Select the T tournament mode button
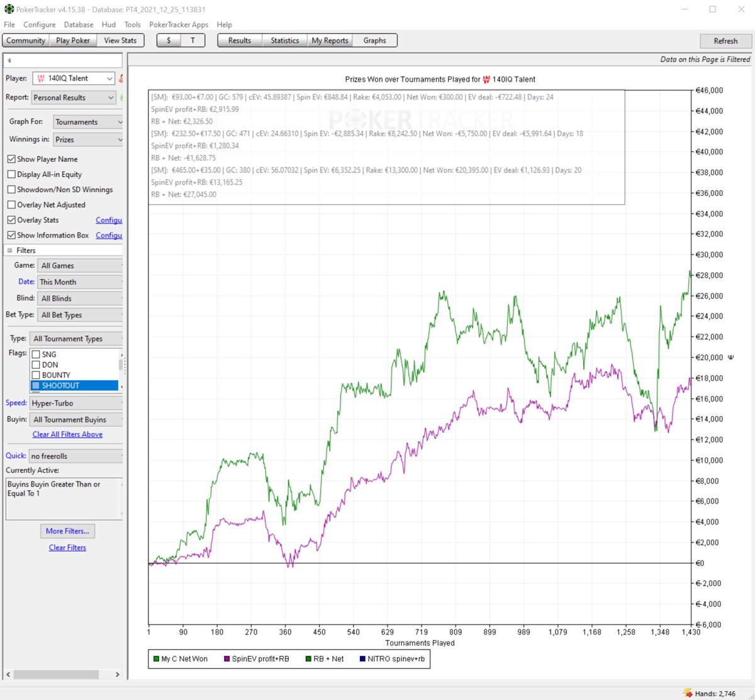This screenshot has width=755, height=700. click(193, 40)
